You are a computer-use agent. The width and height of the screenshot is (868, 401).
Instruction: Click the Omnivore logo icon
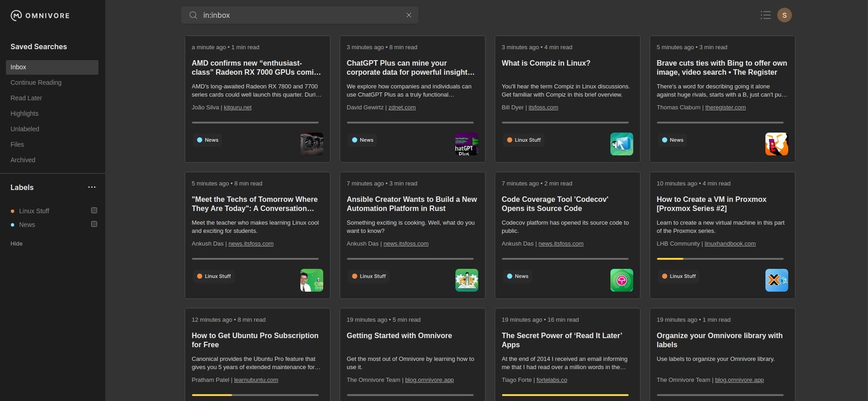16,15
